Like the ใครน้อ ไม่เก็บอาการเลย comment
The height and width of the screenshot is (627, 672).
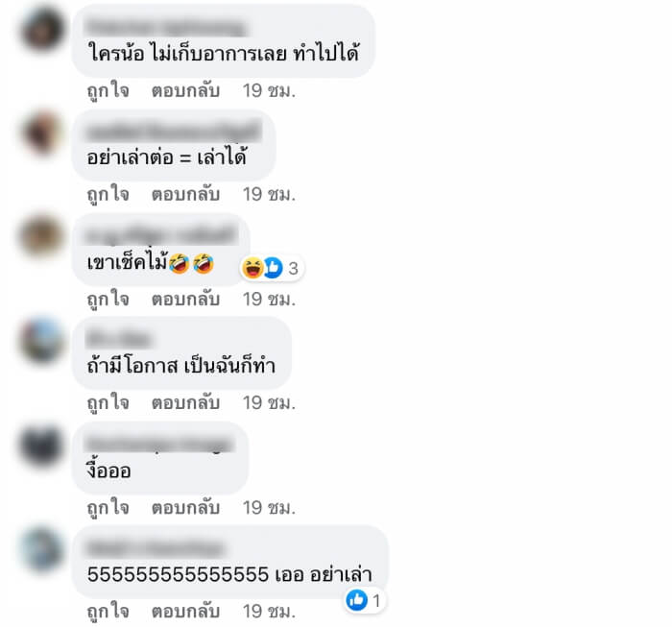108,90
